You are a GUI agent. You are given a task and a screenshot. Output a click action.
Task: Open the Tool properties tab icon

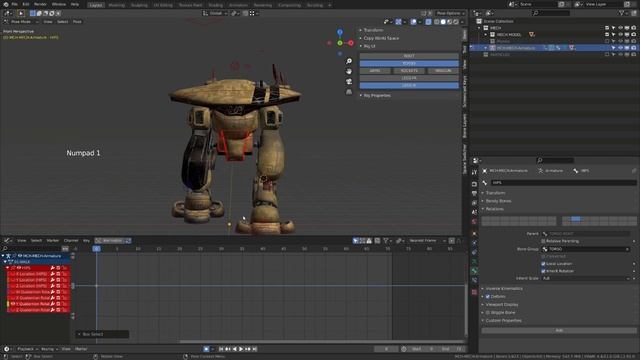click(474, 173)
